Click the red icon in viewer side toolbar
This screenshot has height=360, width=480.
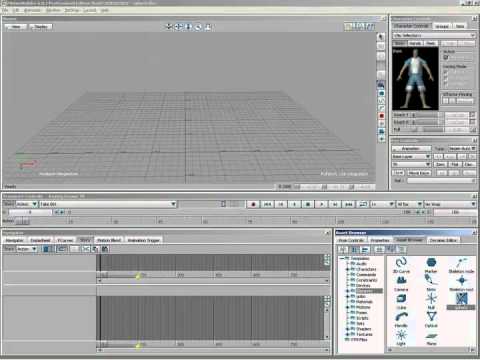(x=381, y=116)
